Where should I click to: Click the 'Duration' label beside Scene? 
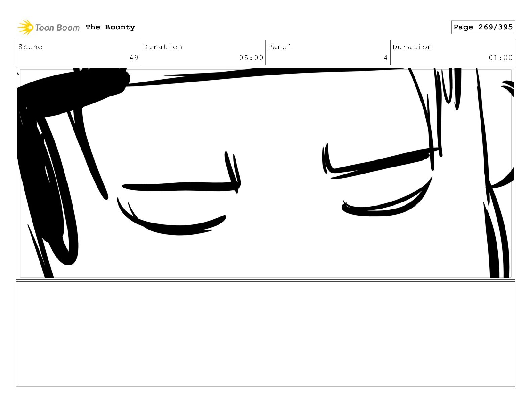coord(163,47)
